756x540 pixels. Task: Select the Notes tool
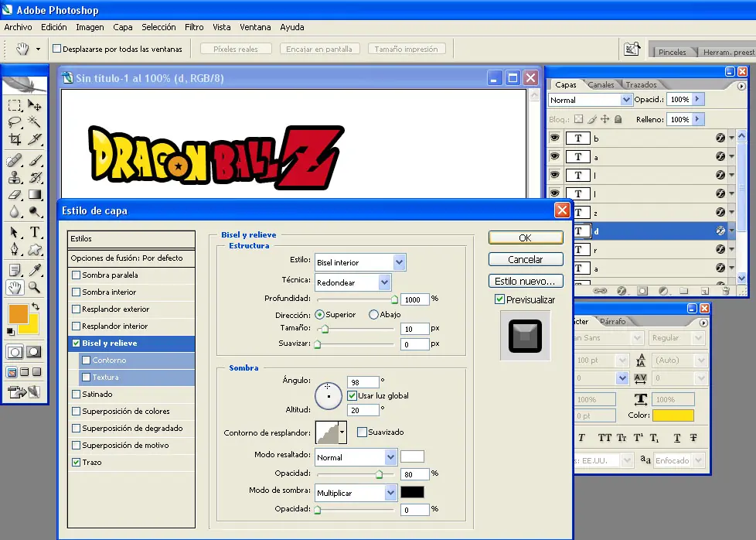(15, 270)
